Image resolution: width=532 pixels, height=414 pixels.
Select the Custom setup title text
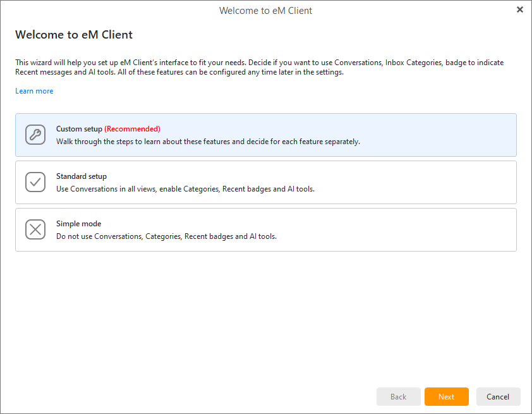[x=79, y=129]
